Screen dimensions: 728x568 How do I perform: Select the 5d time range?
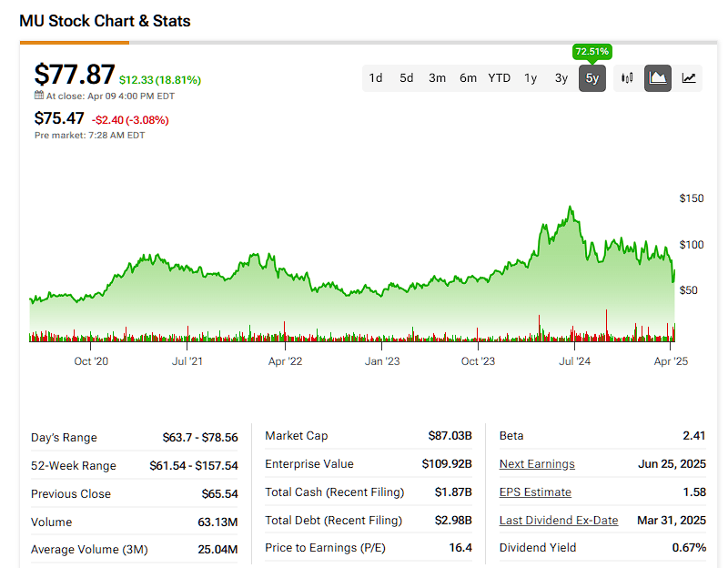[406, 78]
